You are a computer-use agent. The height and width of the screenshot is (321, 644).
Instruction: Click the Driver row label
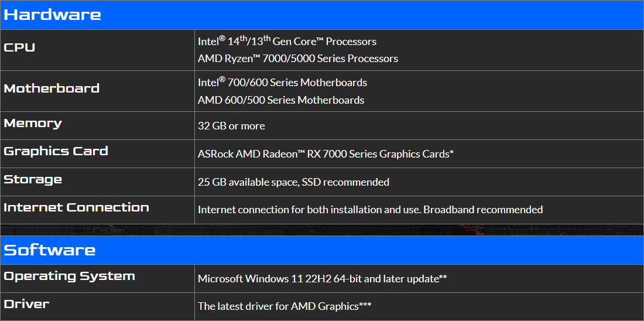pos(26,304)
